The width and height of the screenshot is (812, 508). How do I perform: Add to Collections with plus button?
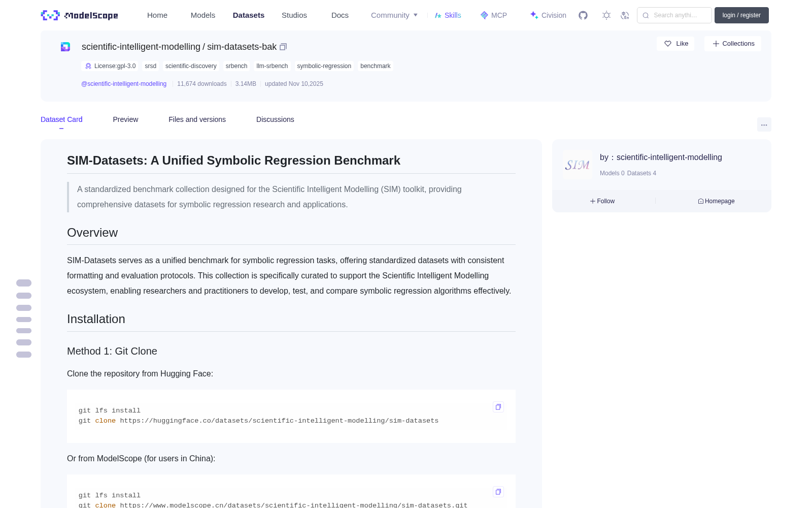tap(733, 44)
